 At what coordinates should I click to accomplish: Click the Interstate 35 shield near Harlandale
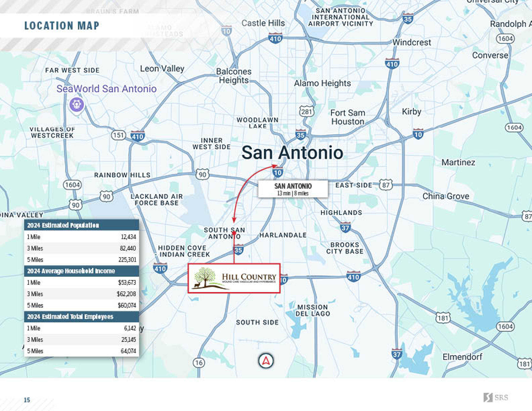(238, 249)
